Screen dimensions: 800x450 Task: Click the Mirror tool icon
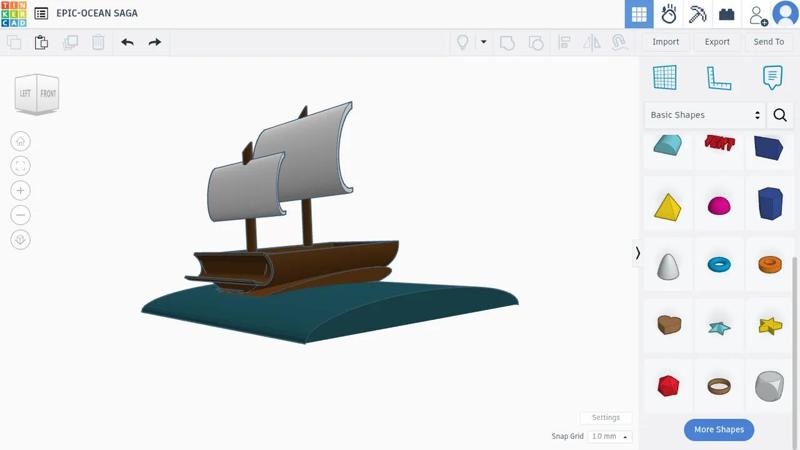tap(592, 42)
